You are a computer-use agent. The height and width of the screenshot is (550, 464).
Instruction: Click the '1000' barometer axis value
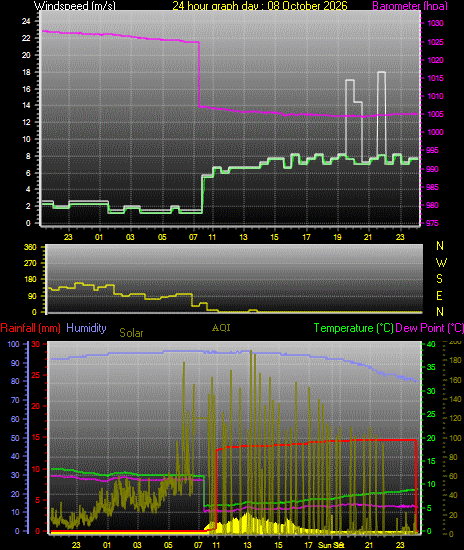(436, 132)
